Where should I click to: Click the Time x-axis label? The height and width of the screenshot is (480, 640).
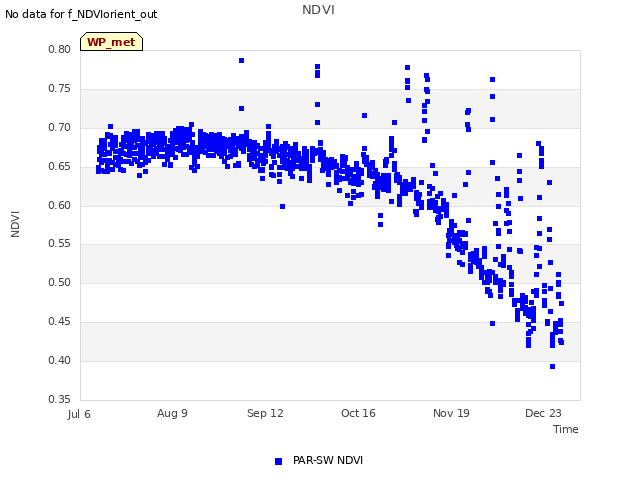(565, 429)
